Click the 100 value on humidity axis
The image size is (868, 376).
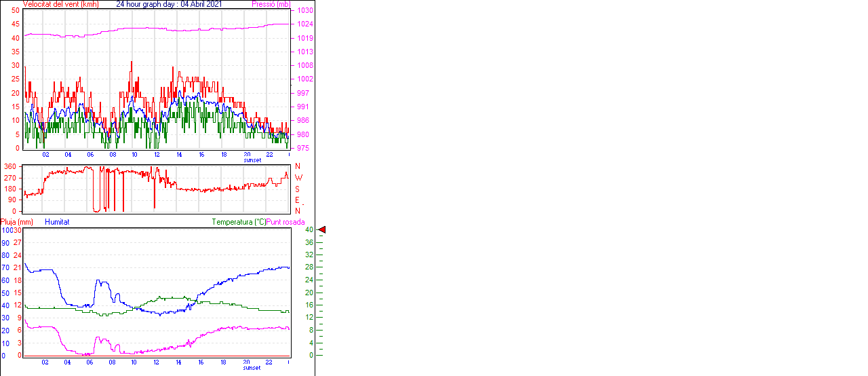pyautogui.click(x=6, y=230)
